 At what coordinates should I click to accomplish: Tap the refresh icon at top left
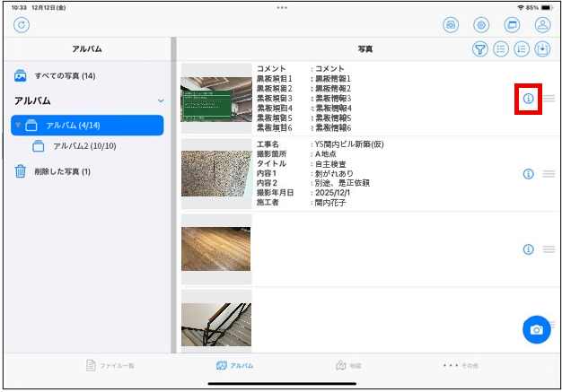[21, 25]
